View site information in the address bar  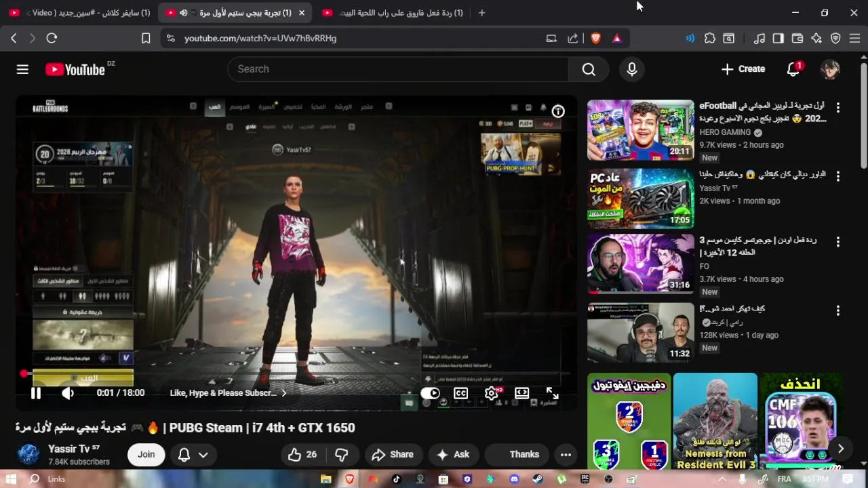pos(170,39)
